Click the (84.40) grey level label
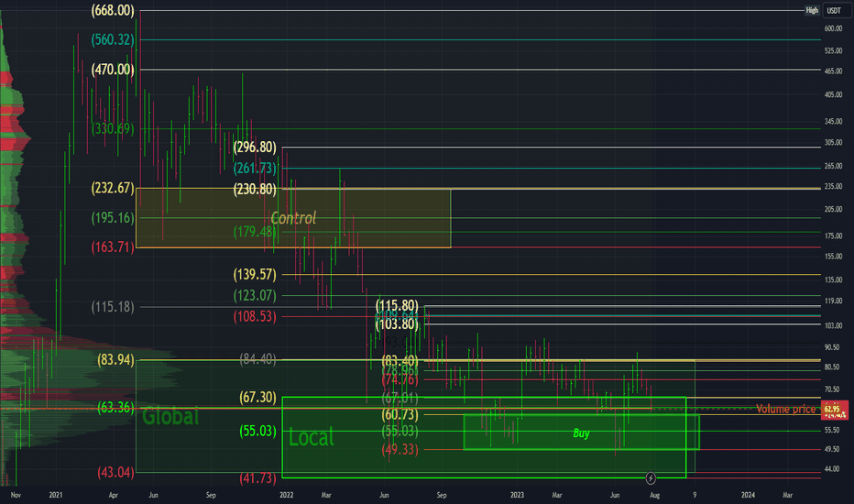Image resolution: width=854 pixels, height=504 pixels. [x=258, y=359]
